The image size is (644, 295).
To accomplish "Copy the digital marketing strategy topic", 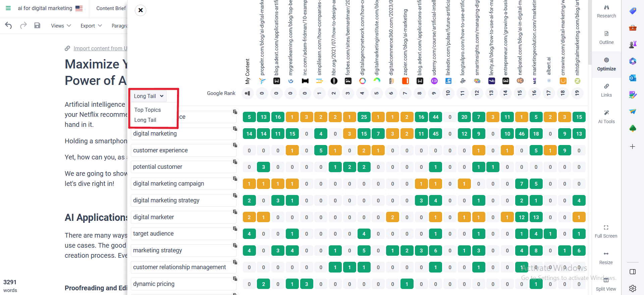I will point(235,195).
